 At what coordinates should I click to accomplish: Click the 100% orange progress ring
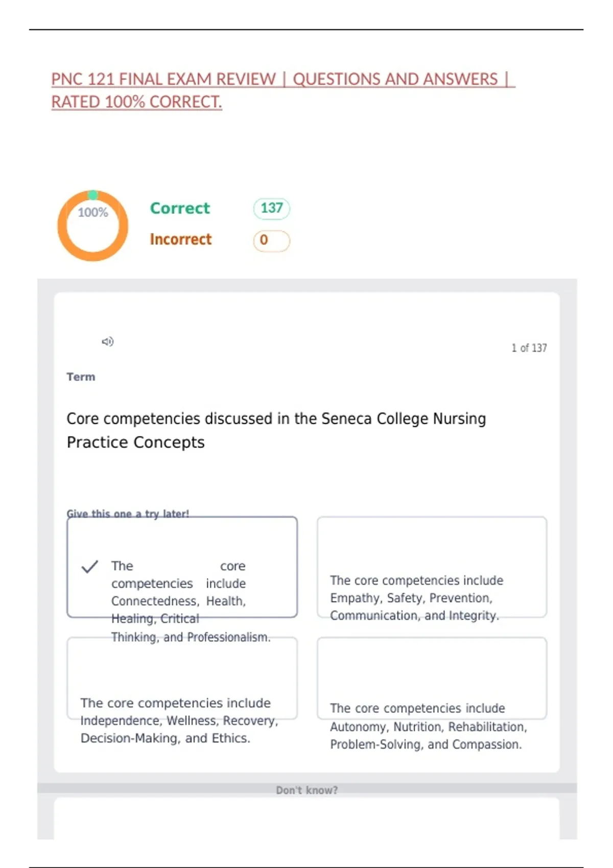coord(92,226)
